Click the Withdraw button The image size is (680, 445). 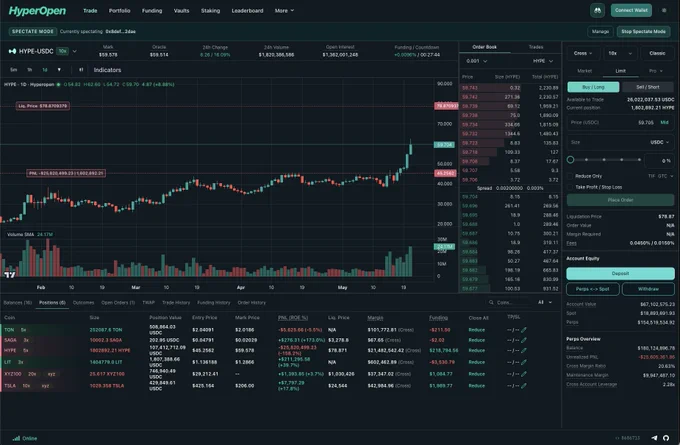(x=648, y=289)
